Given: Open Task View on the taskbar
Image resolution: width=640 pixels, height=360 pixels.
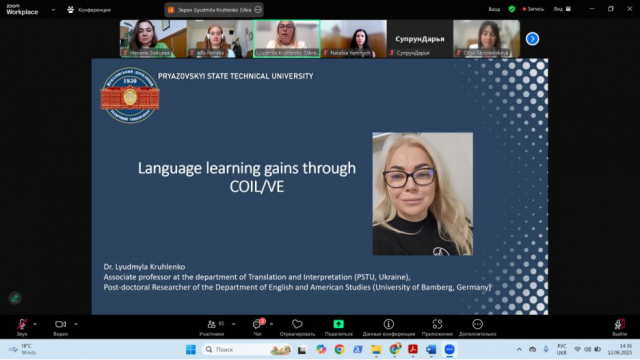Looking at the screenshot, I should [x=302, y=349].
